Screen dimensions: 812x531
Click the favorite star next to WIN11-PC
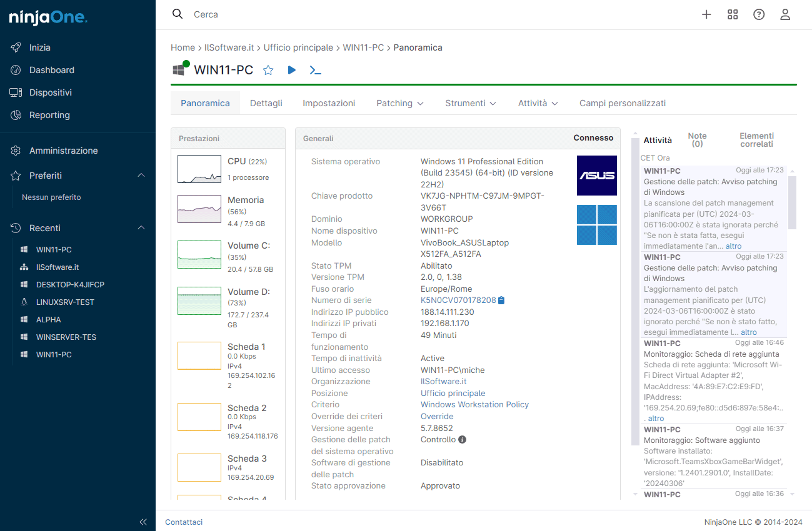[x=268, y=70]
